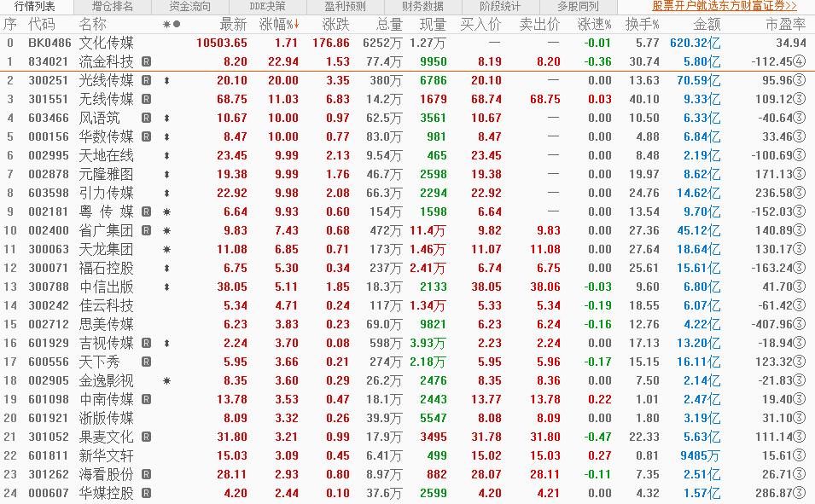Click the R badge beside 中南传媒
This screenshot has width=815, height=504.
(x=147, y=400)
